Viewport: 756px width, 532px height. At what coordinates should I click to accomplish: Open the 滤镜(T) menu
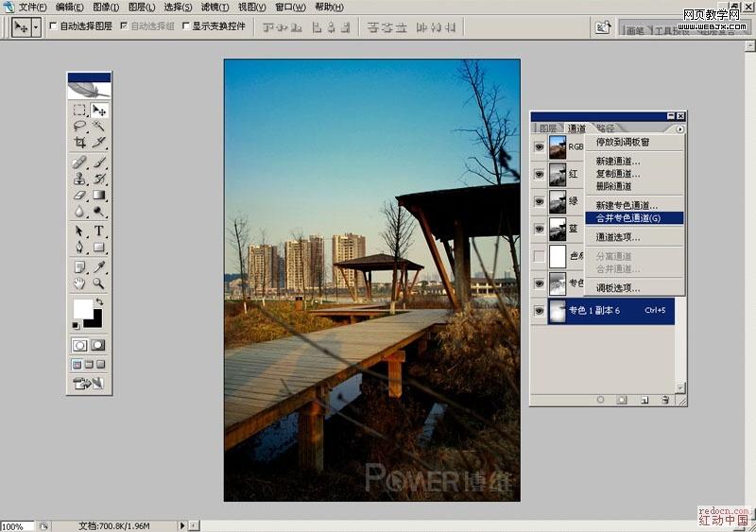pos(215,8)
